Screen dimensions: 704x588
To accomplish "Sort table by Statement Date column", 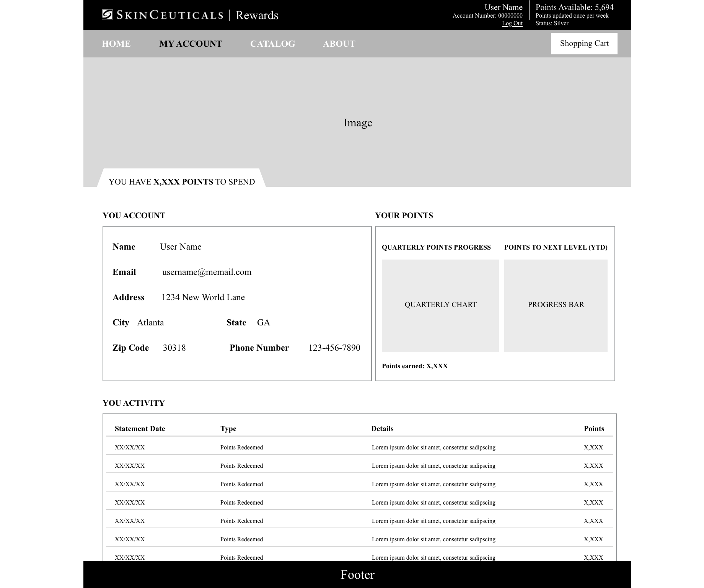I will (x=140, y=428).
